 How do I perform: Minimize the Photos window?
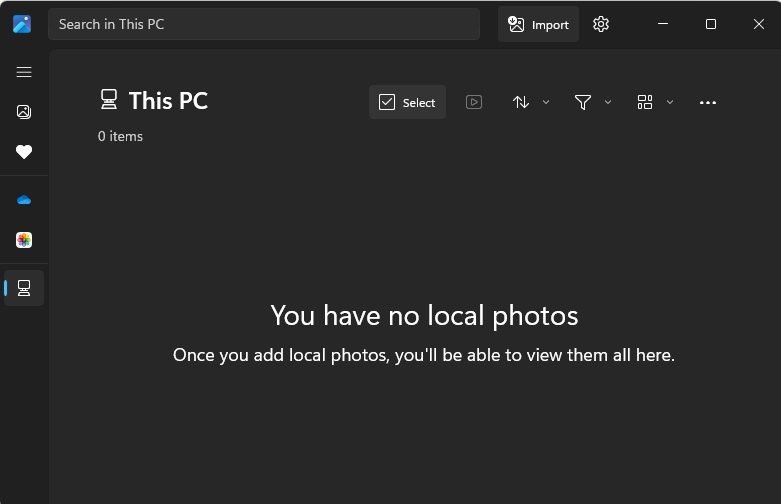[663, 24]
